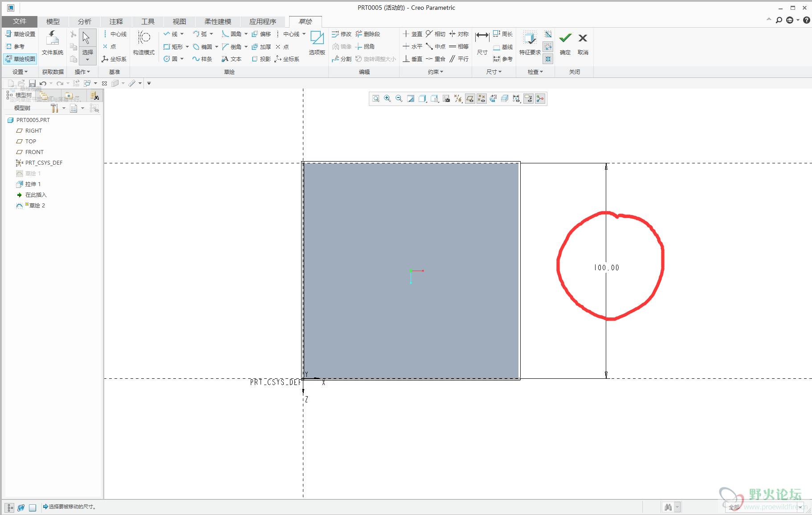Select the 圆 circle tool
Screen dimensions: 812x515
tap(171, 59)
